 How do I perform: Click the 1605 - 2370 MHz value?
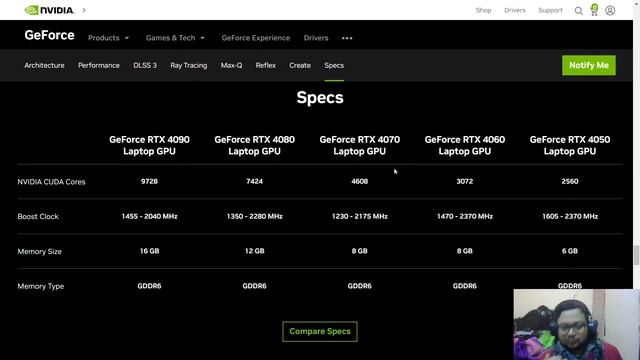point(570,216)
